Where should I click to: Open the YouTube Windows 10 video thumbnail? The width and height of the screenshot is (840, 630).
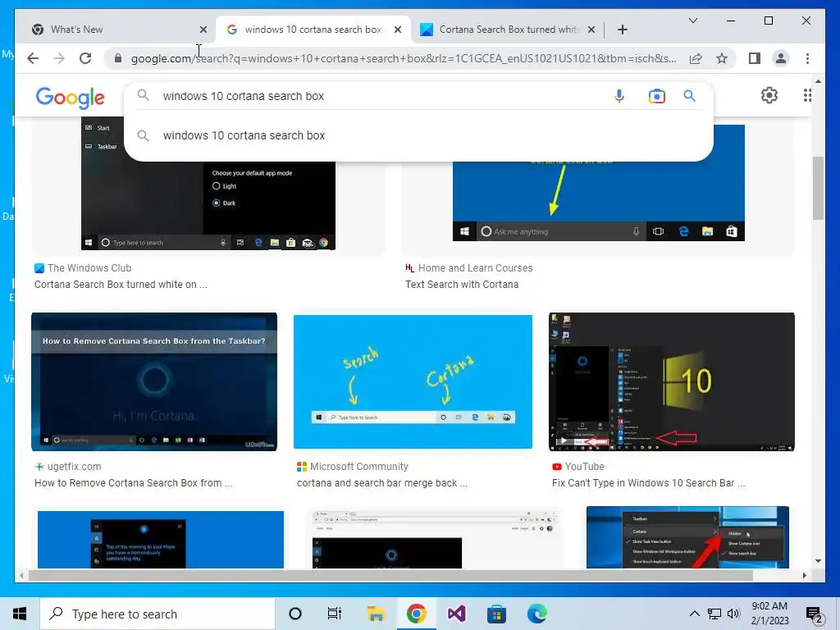click(x=672, y=381)
